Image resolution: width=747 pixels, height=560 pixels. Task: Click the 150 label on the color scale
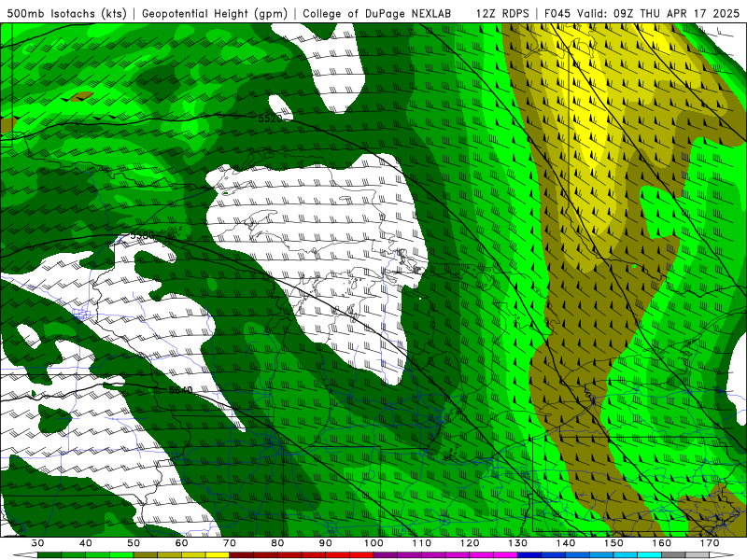tap(613, 543)
